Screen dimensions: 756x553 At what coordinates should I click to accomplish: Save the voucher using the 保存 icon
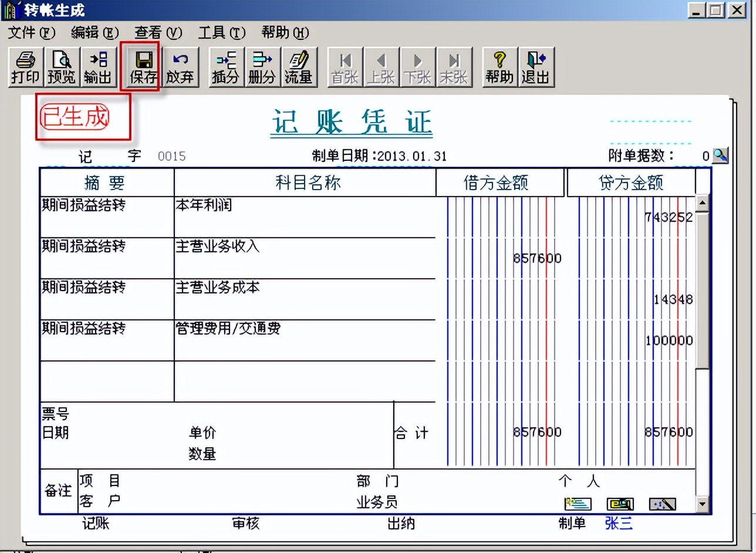click(x=140, y=66)
